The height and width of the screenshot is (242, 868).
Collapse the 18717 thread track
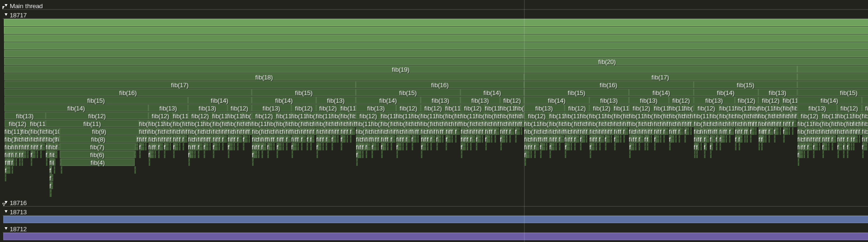pos(6,15)
